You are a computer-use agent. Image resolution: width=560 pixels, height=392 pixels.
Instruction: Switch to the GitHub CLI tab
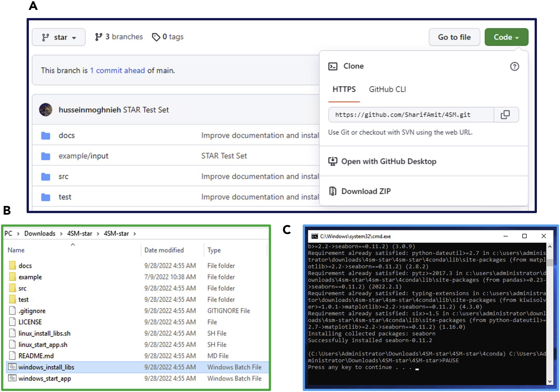click(x=387, y=89)
